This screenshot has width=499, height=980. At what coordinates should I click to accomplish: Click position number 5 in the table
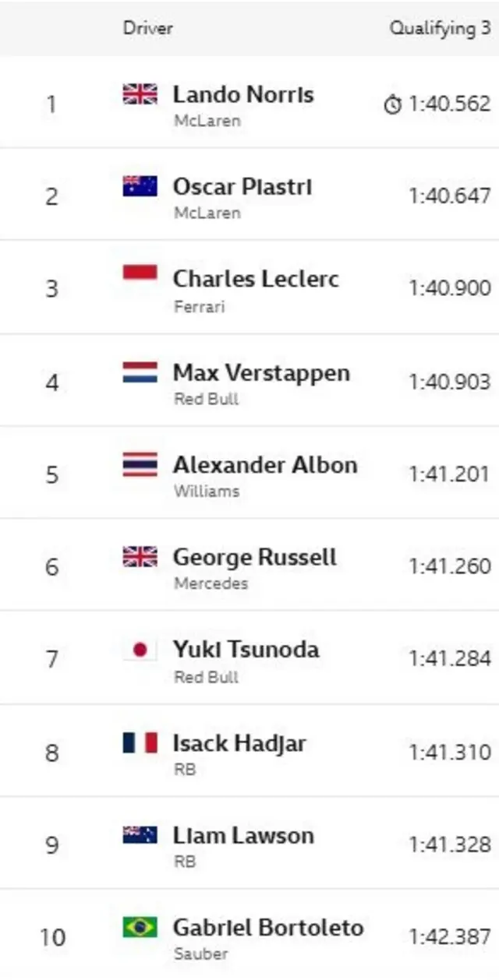click(x=52, y=474)
